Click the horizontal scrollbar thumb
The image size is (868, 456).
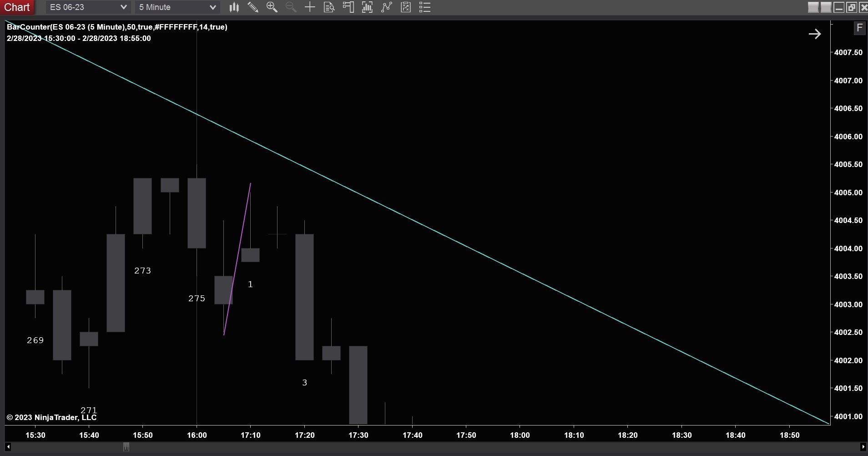tap(126, 447)
